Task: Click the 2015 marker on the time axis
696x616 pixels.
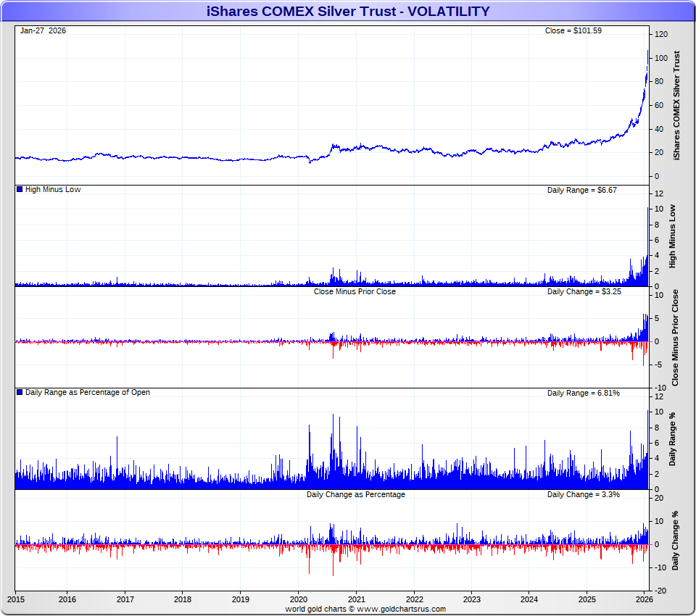Action: [16, 599]
